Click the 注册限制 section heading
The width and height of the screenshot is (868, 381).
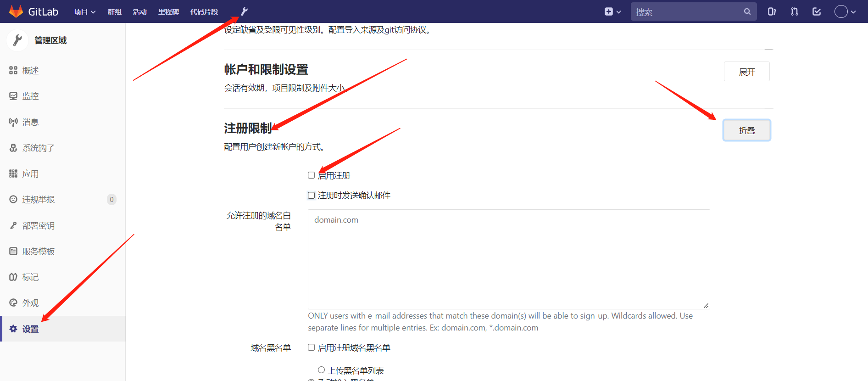pos(248,129)
